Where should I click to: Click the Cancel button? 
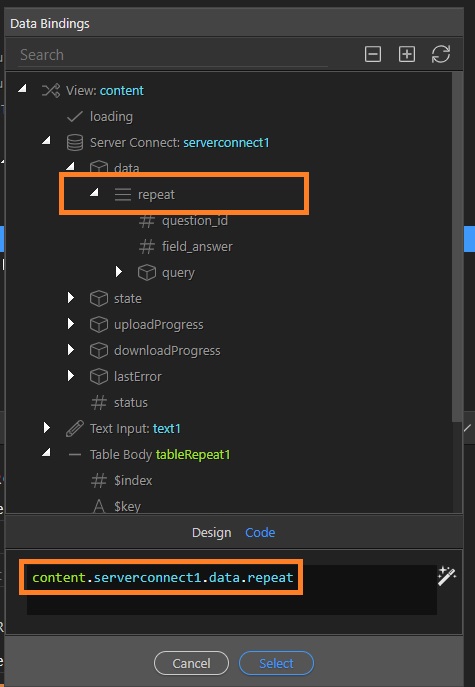(x=191, y=663)
